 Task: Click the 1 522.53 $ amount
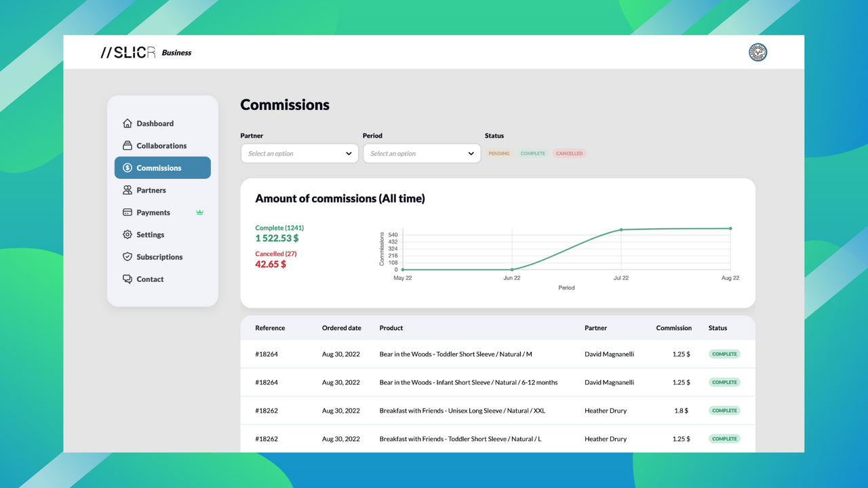pos(277,239)
